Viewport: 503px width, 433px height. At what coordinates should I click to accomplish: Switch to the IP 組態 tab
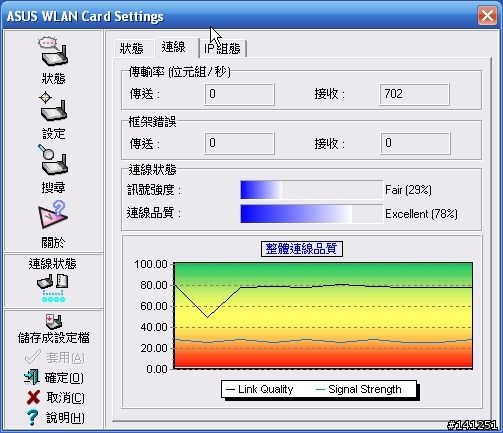point(222,49)
